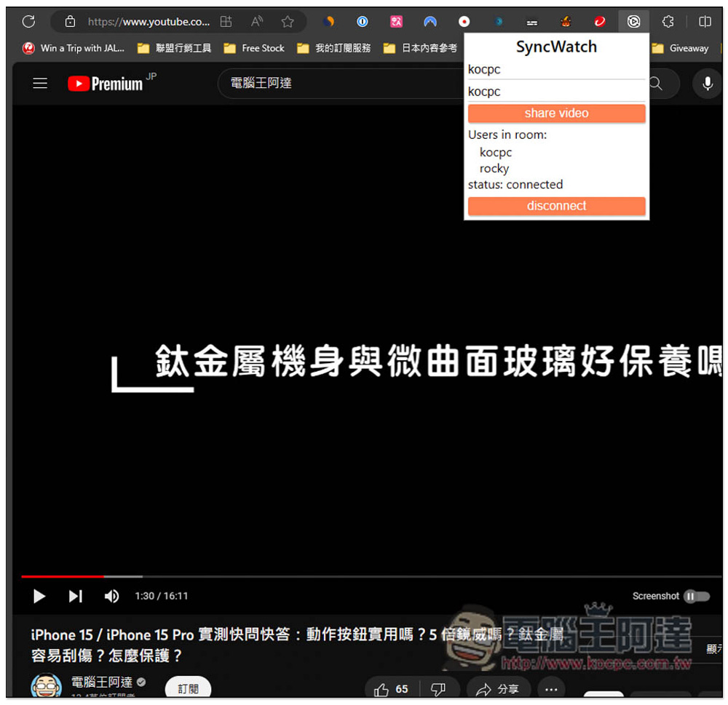The image size is (728, 705).
Task: Open the Free Stock bookmarks folder
Action: 254,48
